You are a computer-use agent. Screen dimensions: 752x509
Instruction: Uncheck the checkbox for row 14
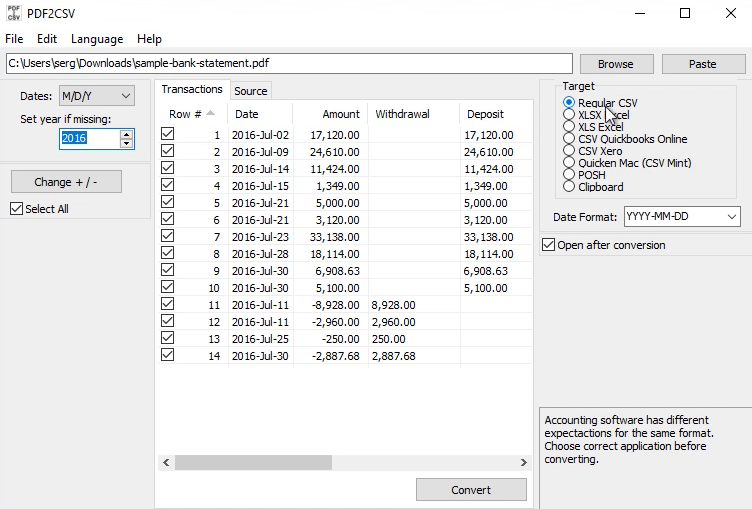(167, 355)
